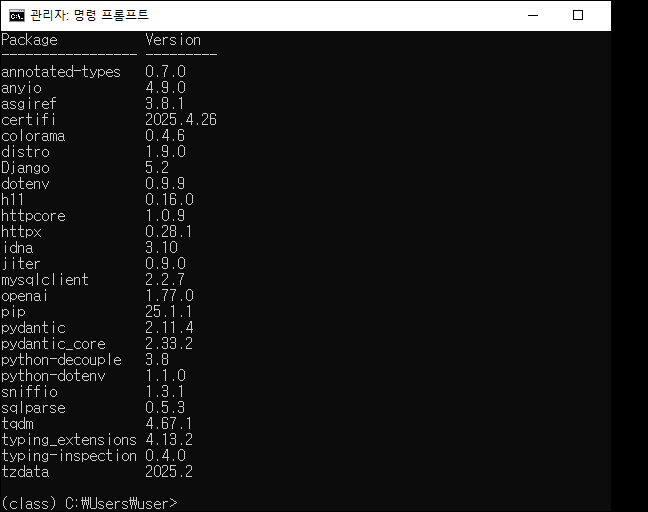Screen dimensions: 648x512
Task: Click the 'httpcore' package name
Action: pos(33,216)
